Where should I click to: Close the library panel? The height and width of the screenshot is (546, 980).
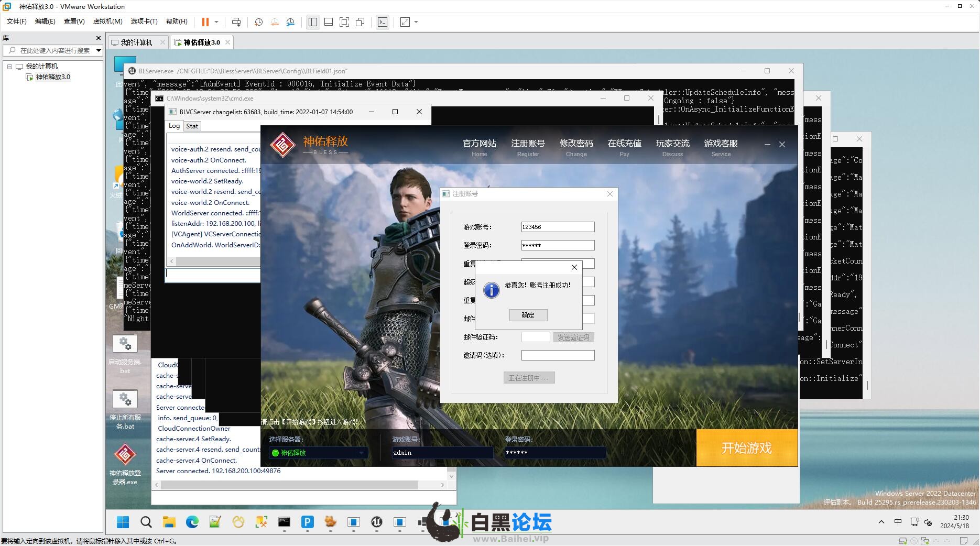[98, 38]
